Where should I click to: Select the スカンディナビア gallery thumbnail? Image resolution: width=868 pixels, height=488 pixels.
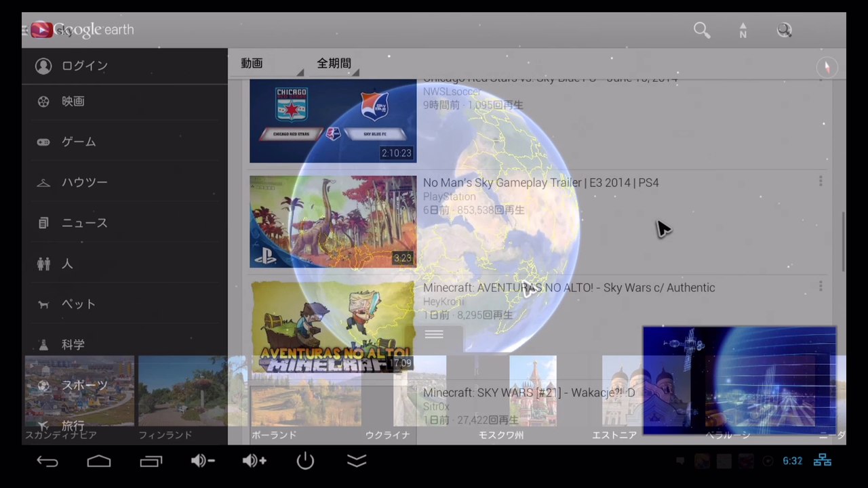tap(79, 391)
